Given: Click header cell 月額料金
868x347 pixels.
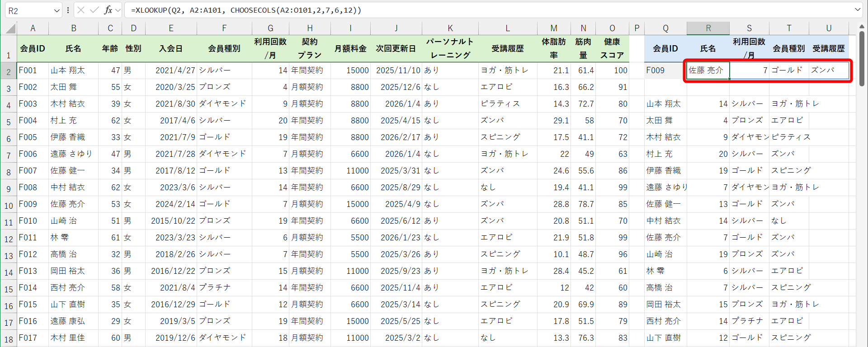Looking at the screenshot, I should [x=350, y=48].
